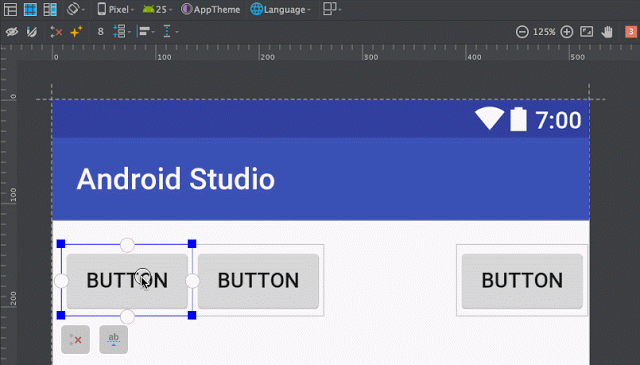The image size is (640, 365).
Task: Open the AppTheme theme selector
Action: pos(211,9)
